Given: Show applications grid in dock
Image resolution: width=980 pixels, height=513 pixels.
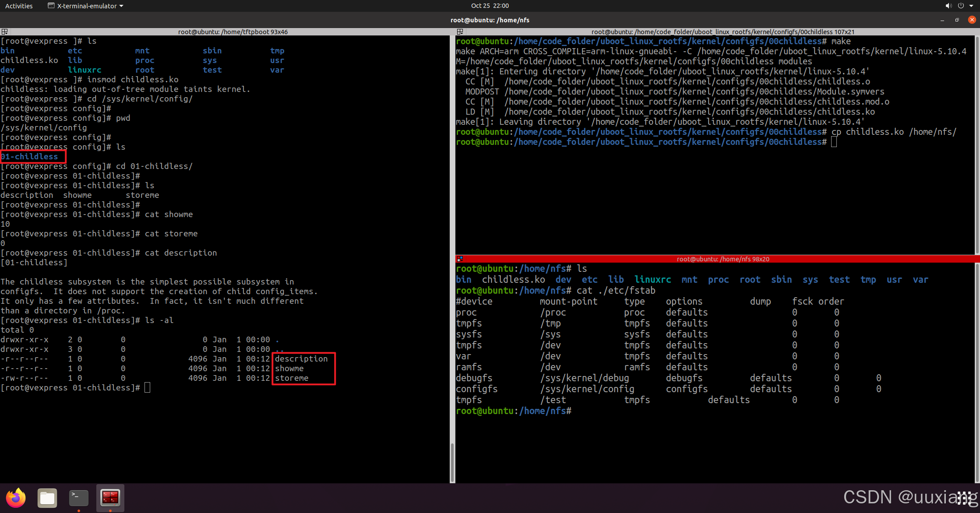Looking at the screenshot, I should tap(964, 498).
